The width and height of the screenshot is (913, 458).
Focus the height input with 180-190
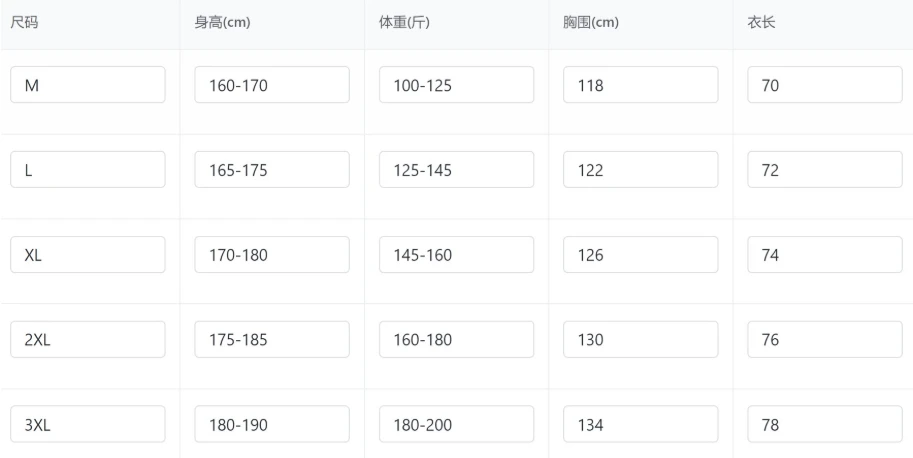coord(272,424)
